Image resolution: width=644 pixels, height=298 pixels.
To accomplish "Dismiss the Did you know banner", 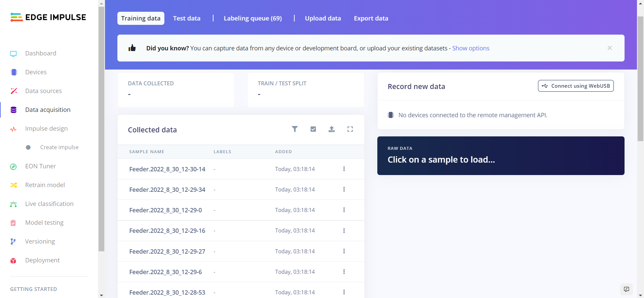I will pyautogui.click(x=609, y=48).
